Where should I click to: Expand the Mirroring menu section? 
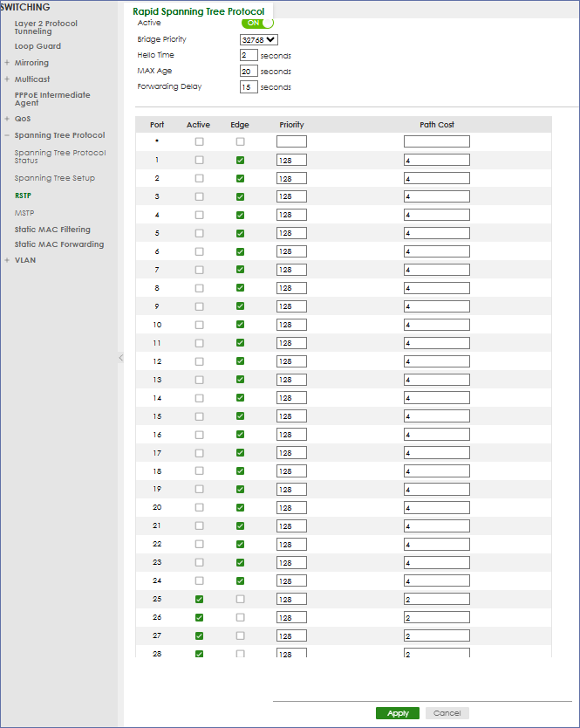pos(8,63)
